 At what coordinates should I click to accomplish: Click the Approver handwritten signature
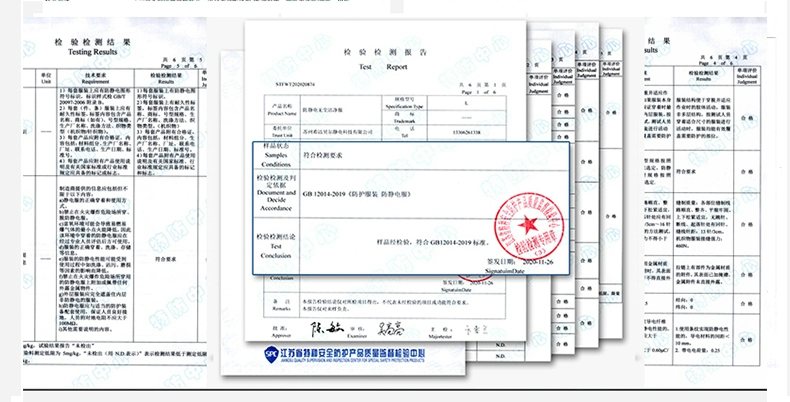coord(326,329)
